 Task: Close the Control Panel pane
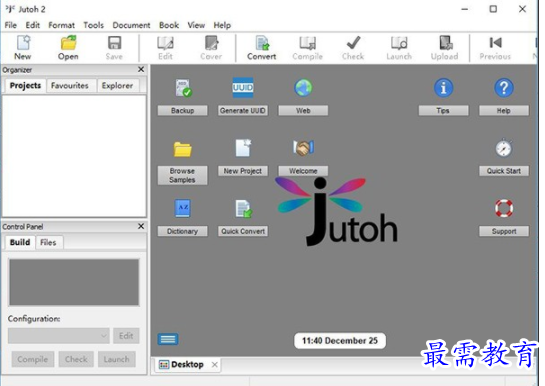click(x=141, y=226)
